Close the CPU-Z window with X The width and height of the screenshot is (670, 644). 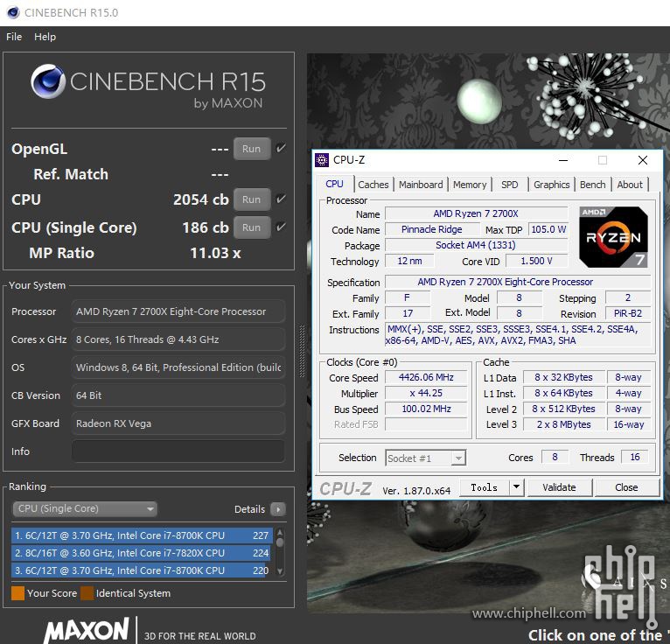tap(642, 160)
